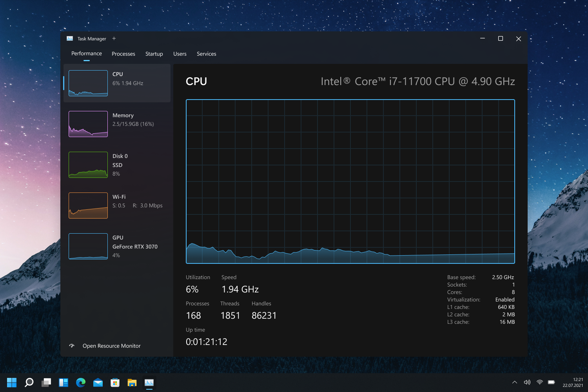Viewport: 588px width, 392px height.
Task: Open the Memory performance pane
Action: [117, 124]
